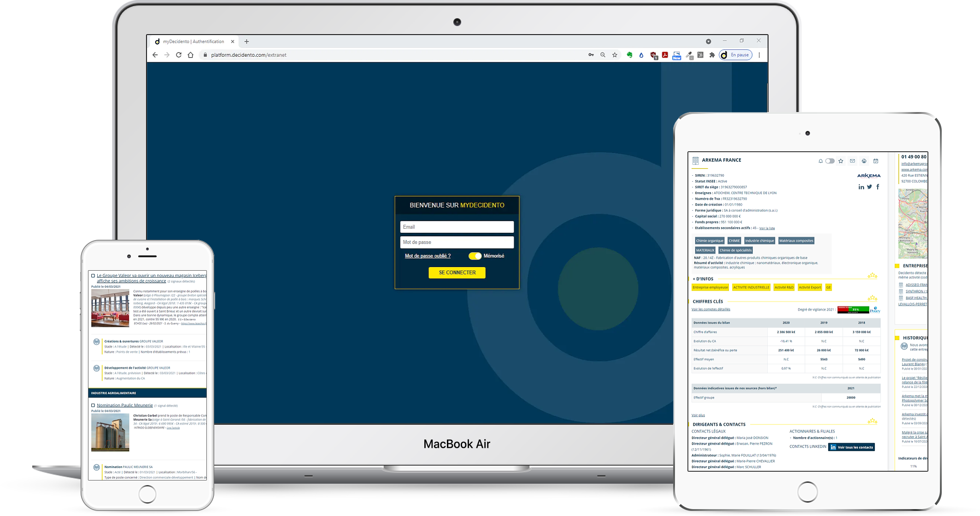Check the Groupe Valeor article checkbox
The image size is (980, 516).
click(93, 276)
